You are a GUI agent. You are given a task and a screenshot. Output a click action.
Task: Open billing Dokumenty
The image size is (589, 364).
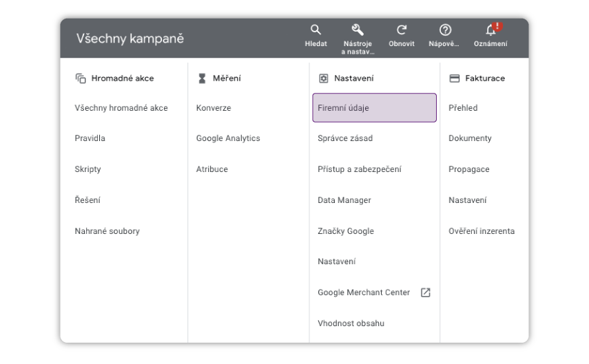click(470, 138)
